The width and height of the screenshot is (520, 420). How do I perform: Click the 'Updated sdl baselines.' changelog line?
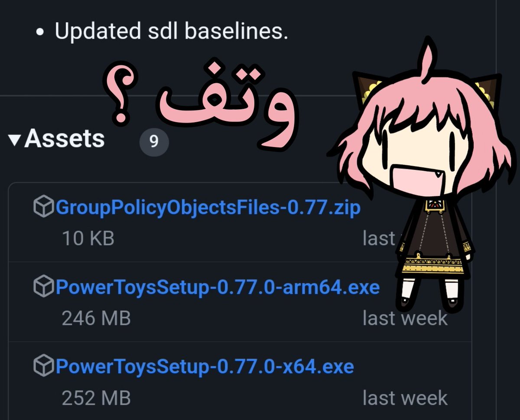click(172, 32)
